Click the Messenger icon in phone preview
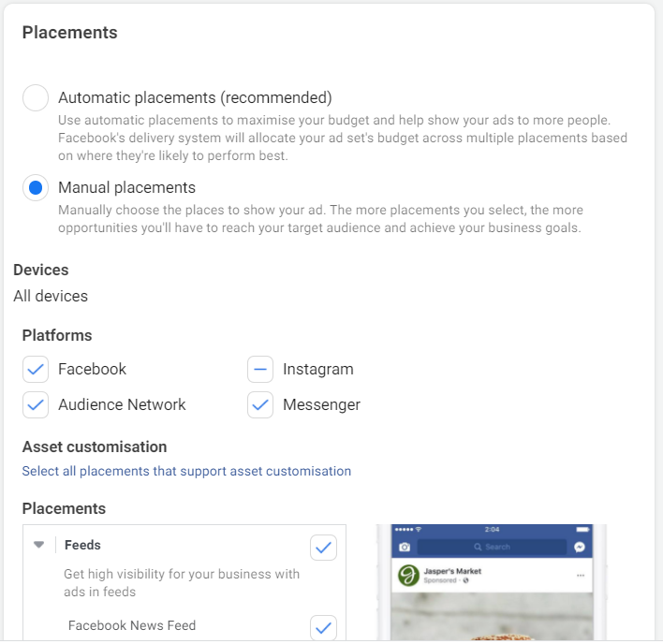 (580, 548)
